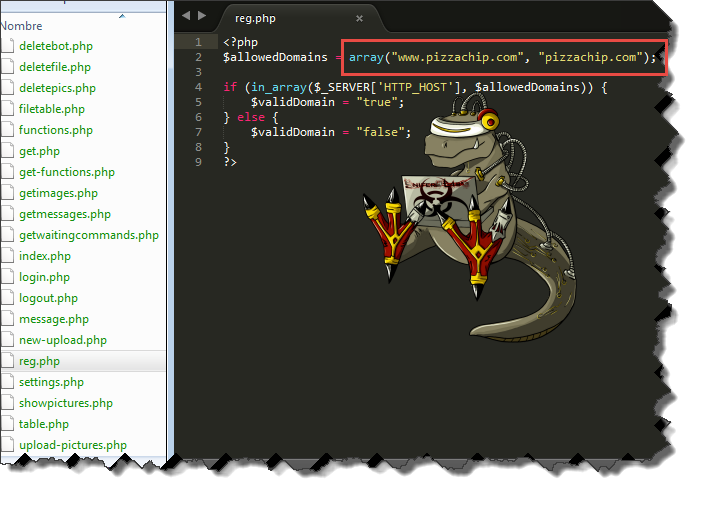709x508 pixels.
Task: Select login.php file
Action: click(x=44, y=277)
